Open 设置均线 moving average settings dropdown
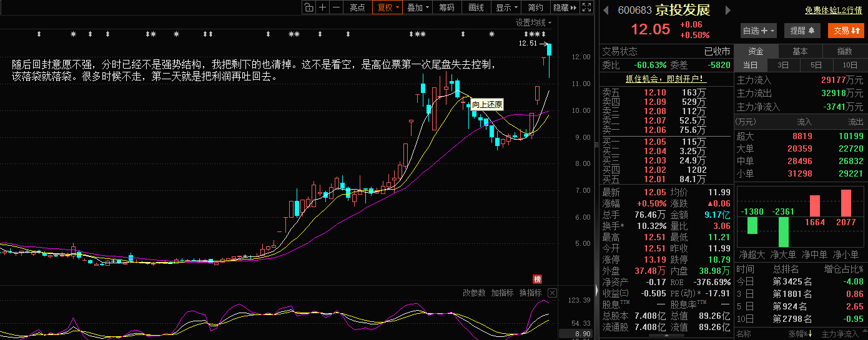Image resolution: width=868 pixels, height=340 pixels. coord(534,22)
